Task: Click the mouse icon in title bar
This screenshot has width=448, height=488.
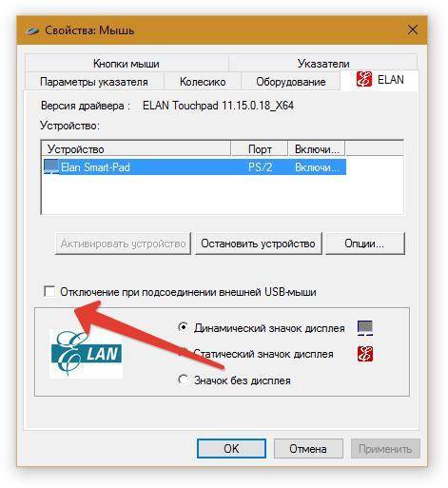Action: click(x=32, y=30)
